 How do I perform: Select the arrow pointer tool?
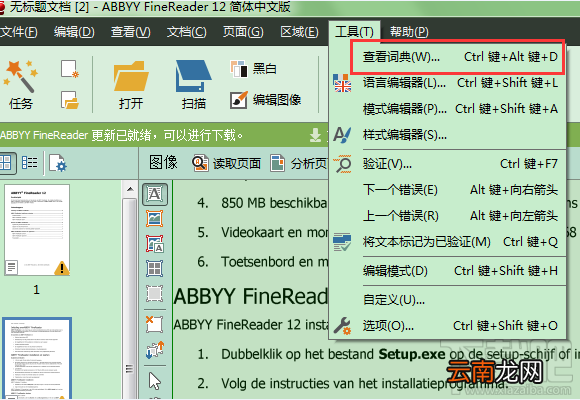tap(155, 381)
